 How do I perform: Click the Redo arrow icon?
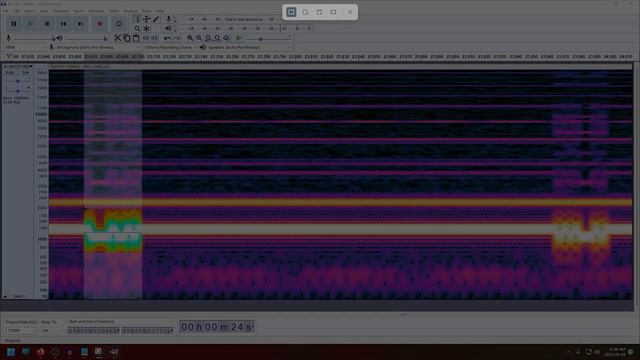[x=177, y=38]
